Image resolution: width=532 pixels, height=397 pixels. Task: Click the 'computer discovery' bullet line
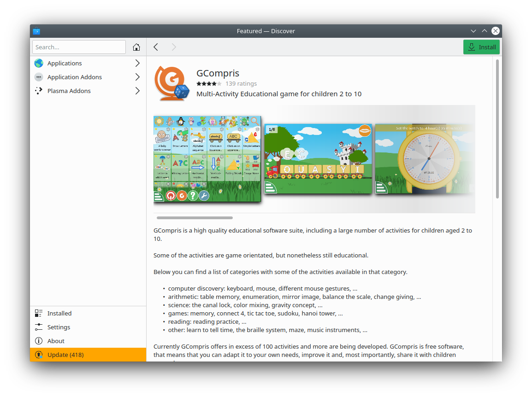263,288
